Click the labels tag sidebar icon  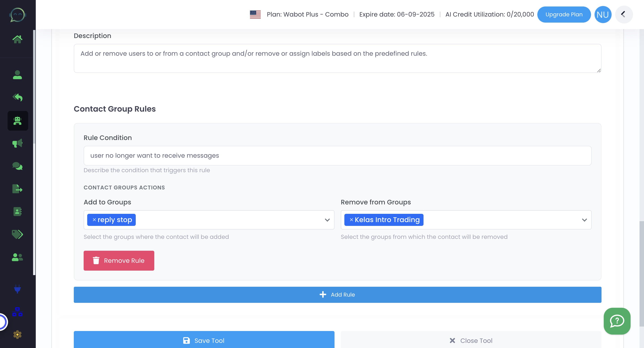17,234
